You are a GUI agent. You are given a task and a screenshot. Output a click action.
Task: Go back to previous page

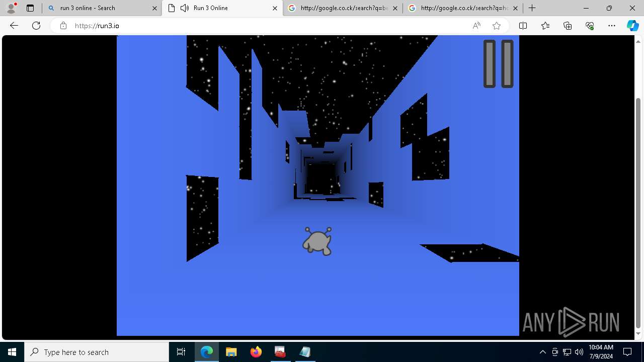14,26
